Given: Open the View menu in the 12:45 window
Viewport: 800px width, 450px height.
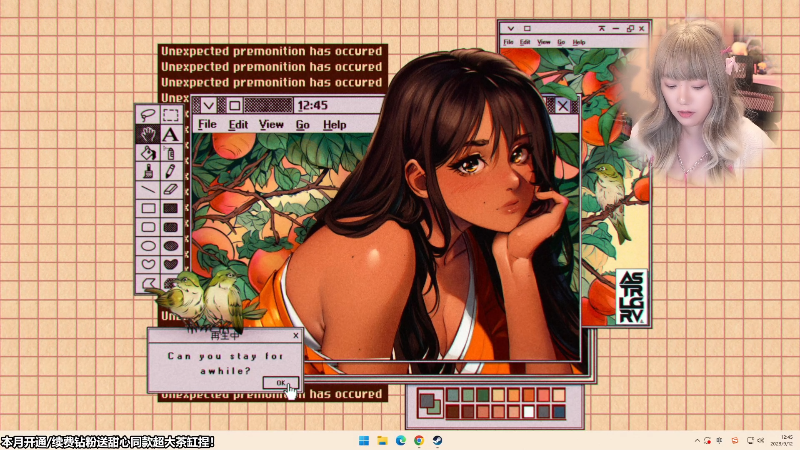Looking at the screenshot, I should [271, 124].
